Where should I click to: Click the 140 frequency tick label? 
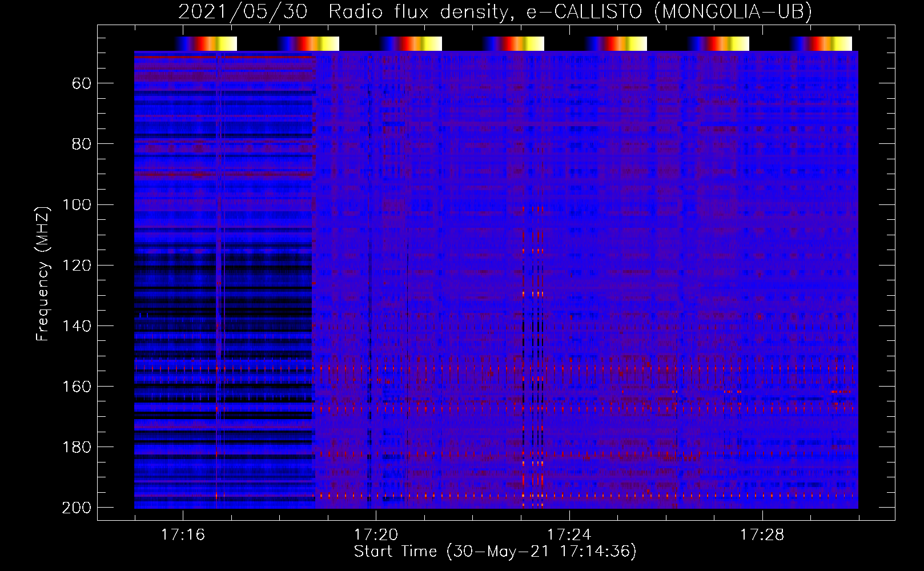pos(77,326)
